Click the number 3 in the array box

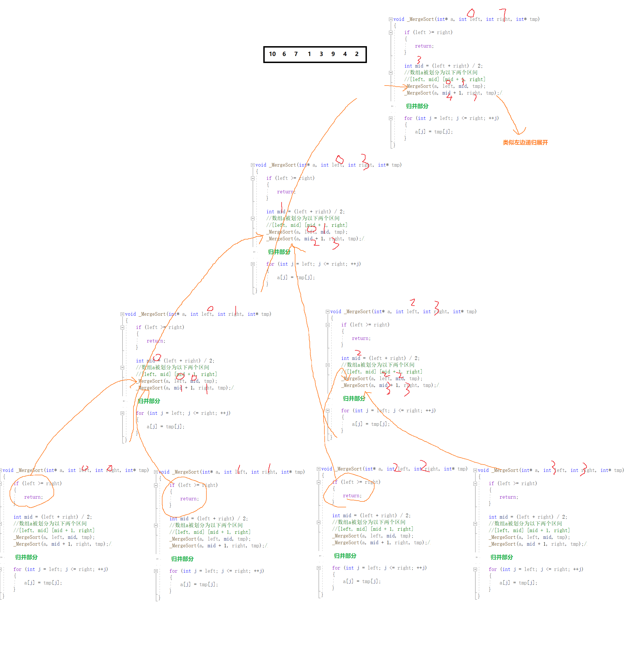click(322, 54)
